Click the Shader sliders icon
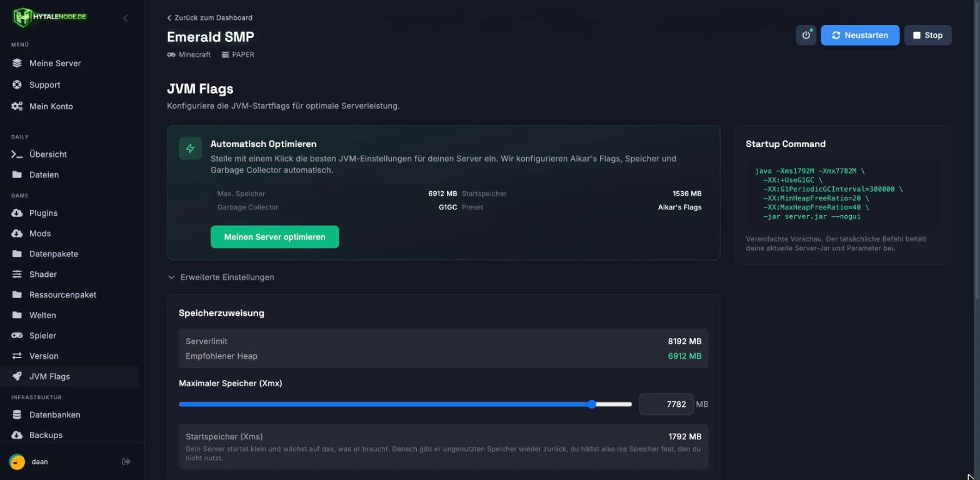980x480 pixels. 17,274
